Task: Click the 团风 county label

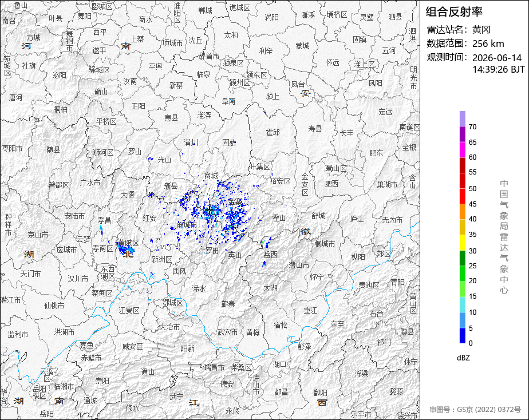Action: point(179,271)
